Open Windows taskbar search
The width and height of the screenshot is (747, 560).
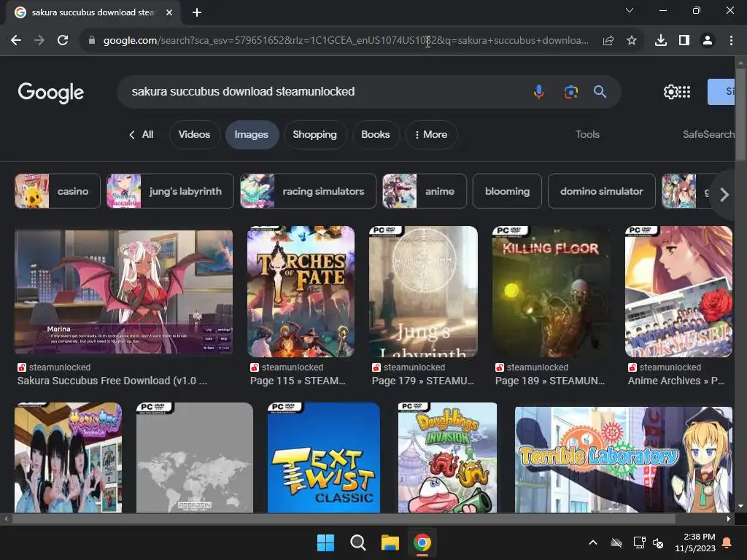pos(357,542)
